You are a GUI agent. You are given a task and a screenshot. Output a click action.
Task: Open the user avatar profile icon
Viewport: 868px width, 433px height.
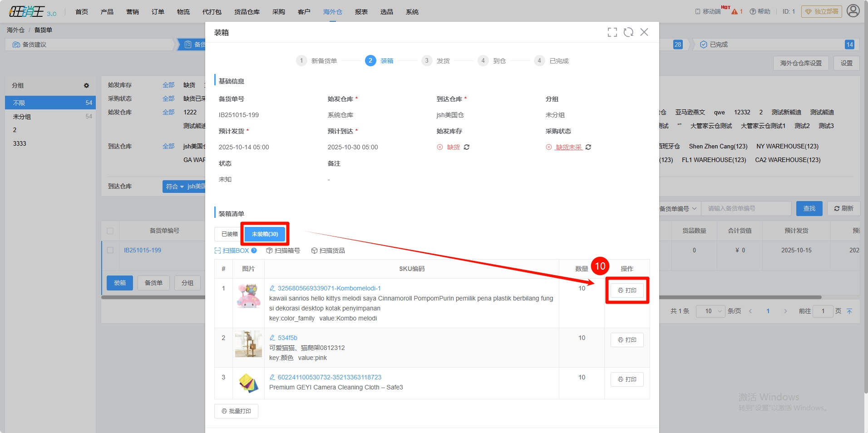[x=853, y=11]
